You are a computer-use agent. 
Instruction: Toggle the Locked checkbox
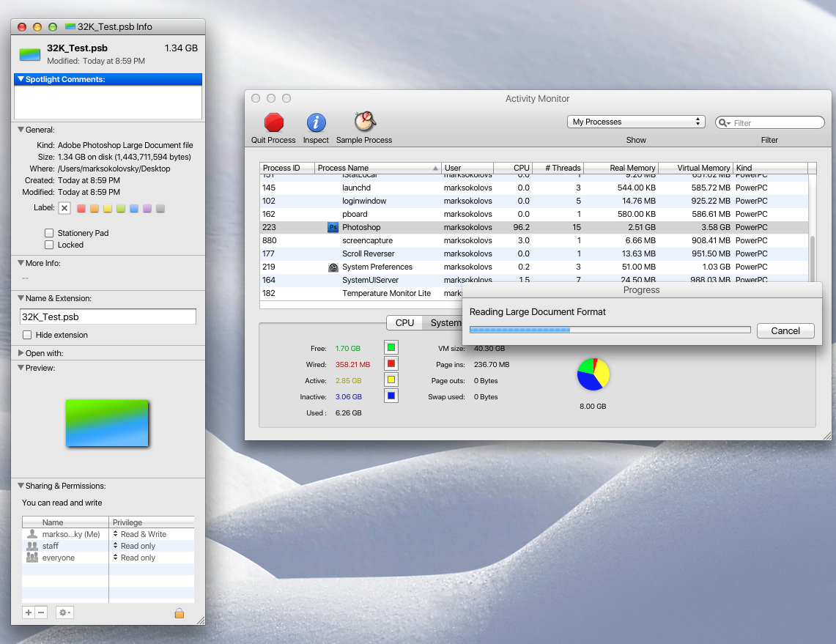coord(50,245)
